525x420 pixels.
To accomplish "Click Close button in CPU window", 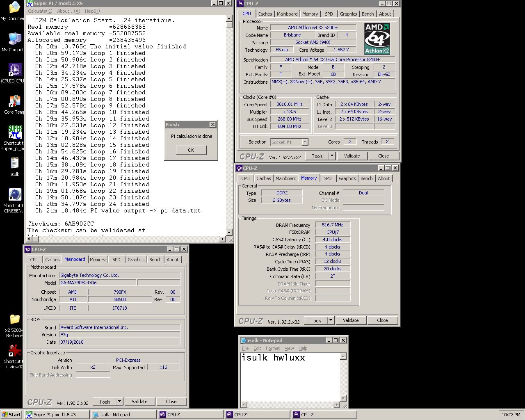I will (384, 156).
